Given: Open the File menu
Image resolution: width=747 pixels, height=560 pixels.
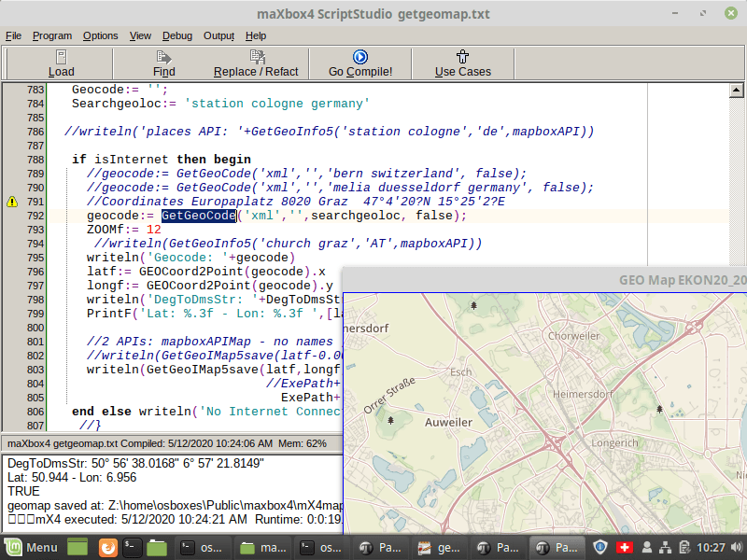Looking at the screenshot, I should (13, 35).
